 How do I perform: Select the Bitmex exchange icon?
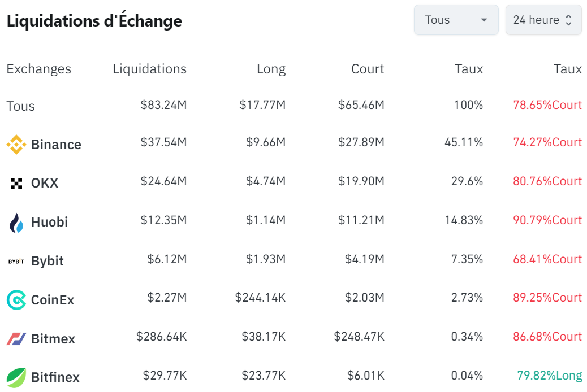tap(15, 338)
